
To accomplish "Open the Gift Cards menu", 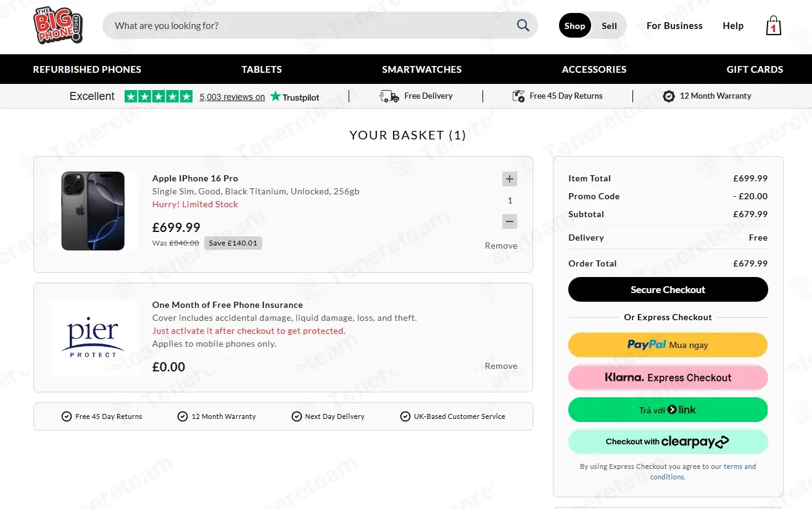I will (755, 69).
